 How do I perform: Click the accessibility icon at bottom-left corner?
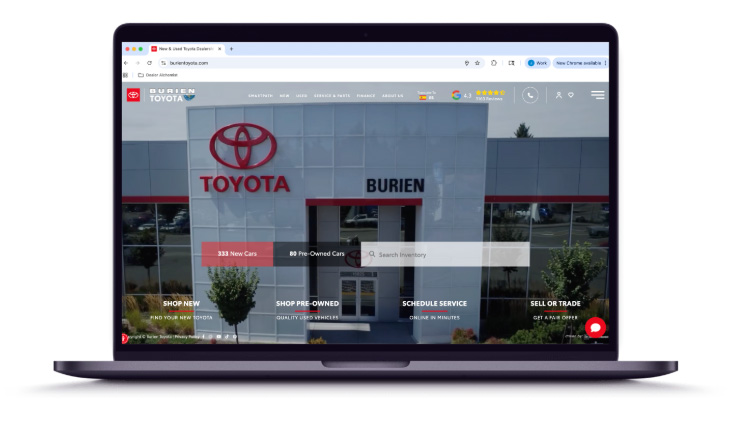coord(124,338)
